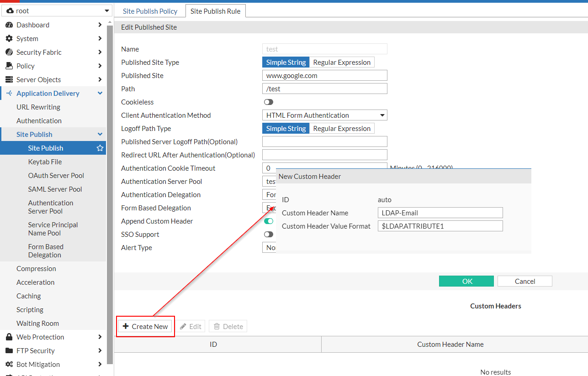Select Regular Expression for Published Site Type
This screenshot has width=588, height=376.
[342, 63]
